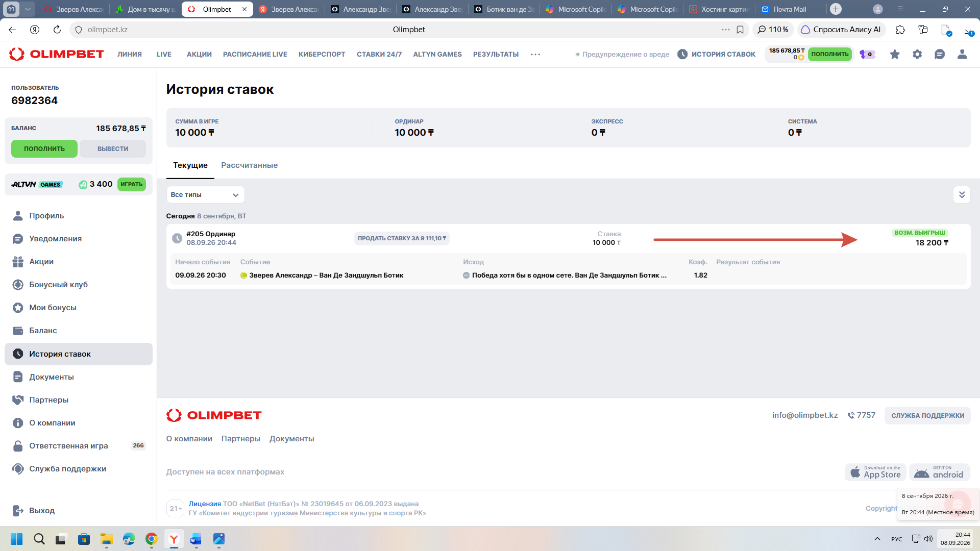Open chat bubble icon in header
This screenshot has width=980, height=551.
click(x=940, y=54)
